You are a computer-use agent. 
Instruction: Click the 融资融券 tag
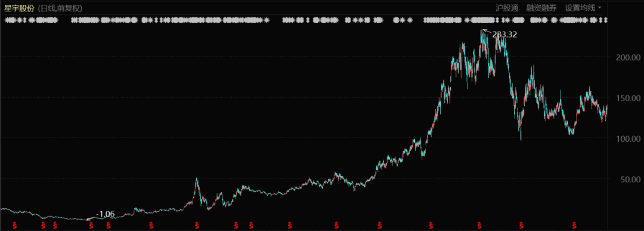coord(541,8)
